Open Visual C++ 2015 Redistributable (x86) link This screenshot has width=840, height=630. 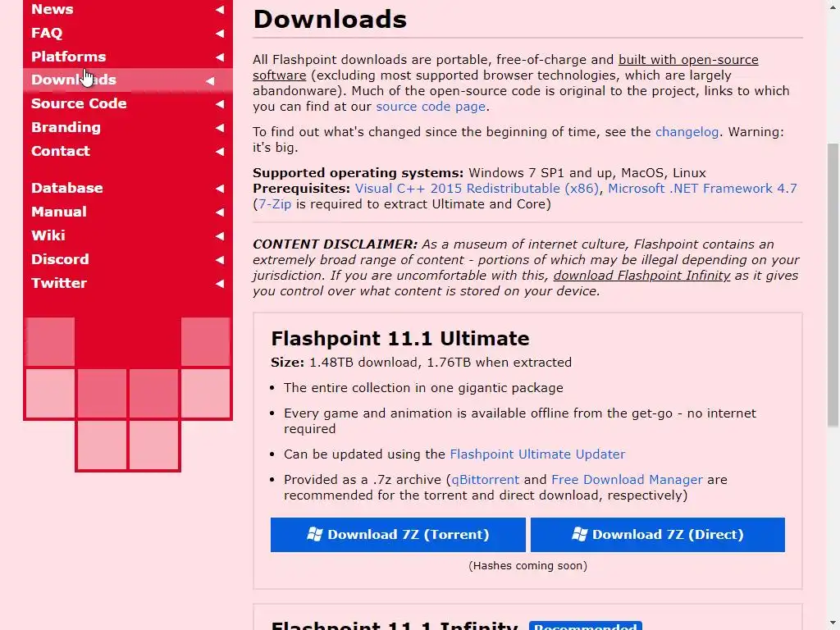click(477, 189)
